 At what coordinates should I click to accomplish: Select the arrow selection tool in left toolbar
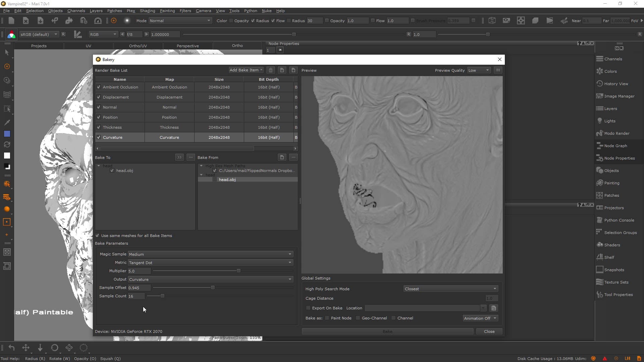(x=7, y=53)
